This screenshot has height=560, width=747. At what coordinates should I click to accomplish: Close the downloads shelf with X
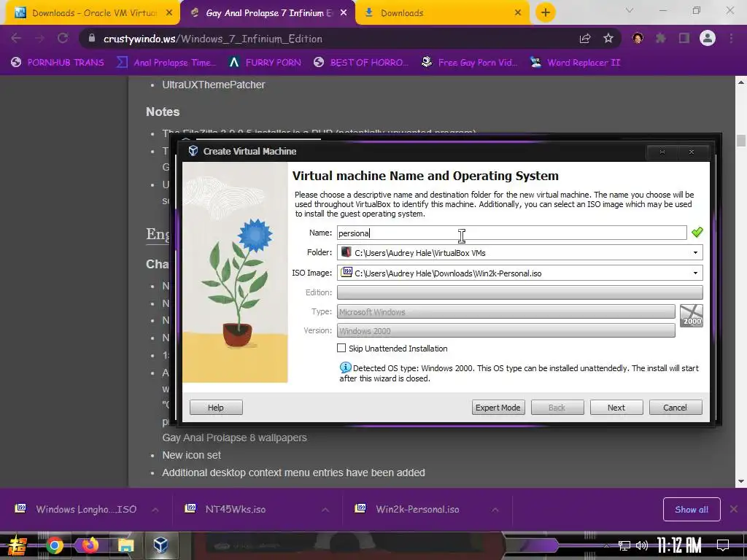click(734, 509)
